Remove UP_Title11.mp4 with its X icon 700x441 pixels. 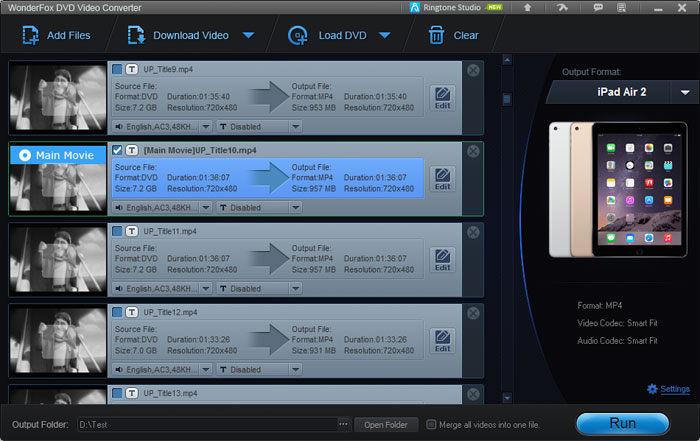coord(473,232)
